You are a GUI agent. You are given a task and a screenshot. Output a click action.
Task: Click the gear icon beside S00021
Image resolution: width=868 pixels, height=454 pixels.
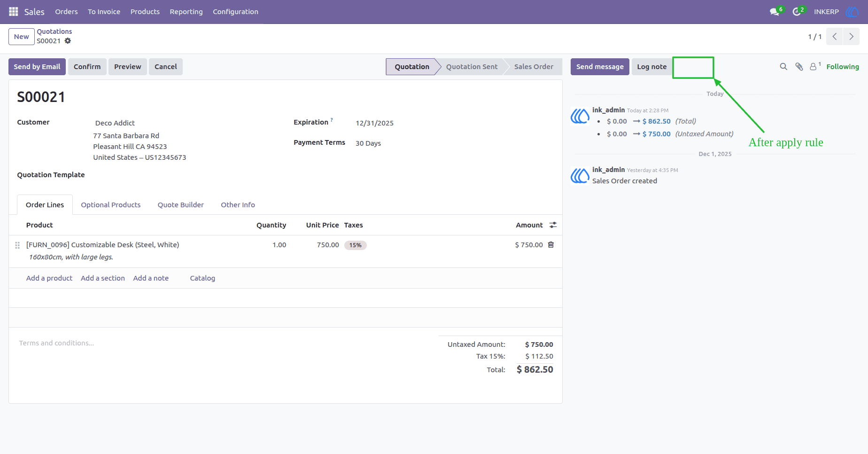pos(68,41)
